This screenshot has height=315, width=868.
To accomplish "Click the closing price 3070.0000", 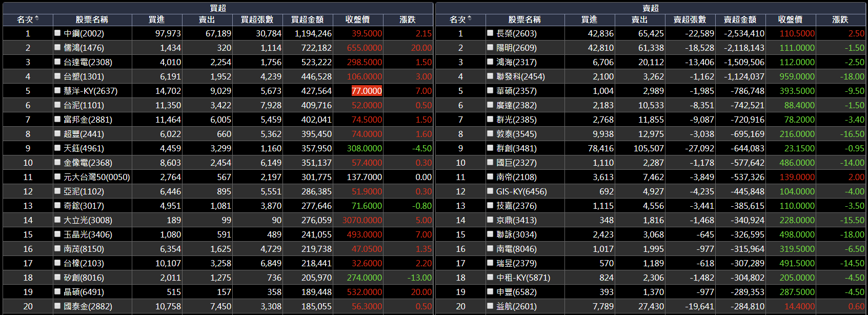I will point(362,220).
